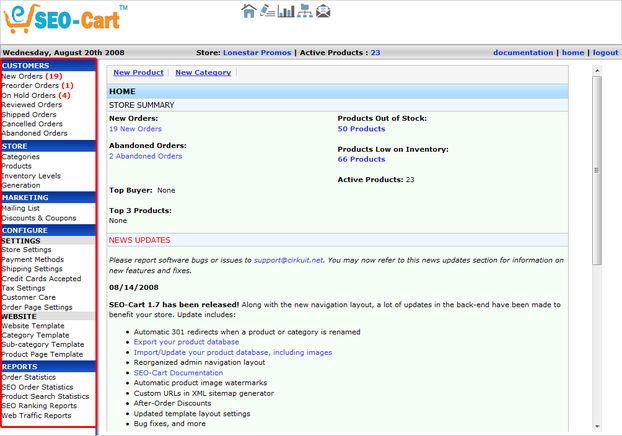Screen dimensions: 622x436
Task: View the 66 Products low on inventory
Action: [x=361, y=159]
